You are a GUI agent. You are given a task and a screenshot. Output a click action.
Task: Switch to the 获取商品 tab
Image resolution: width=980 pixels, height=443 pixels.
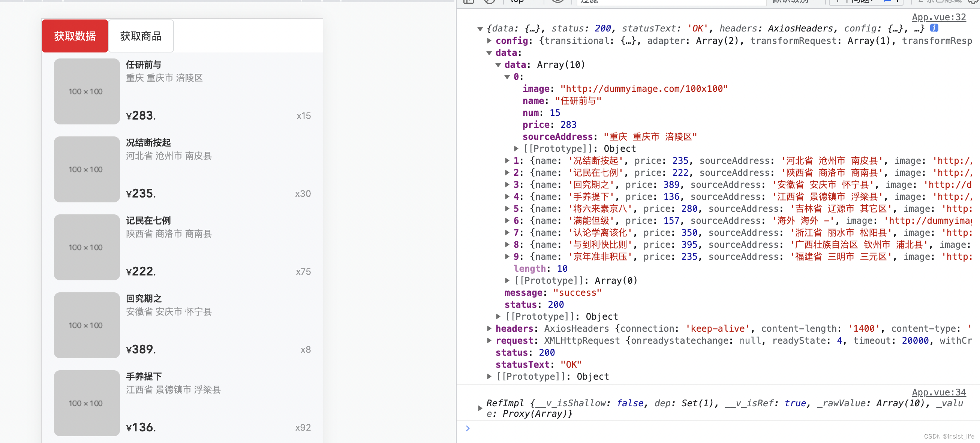click(x=141, y=36)
